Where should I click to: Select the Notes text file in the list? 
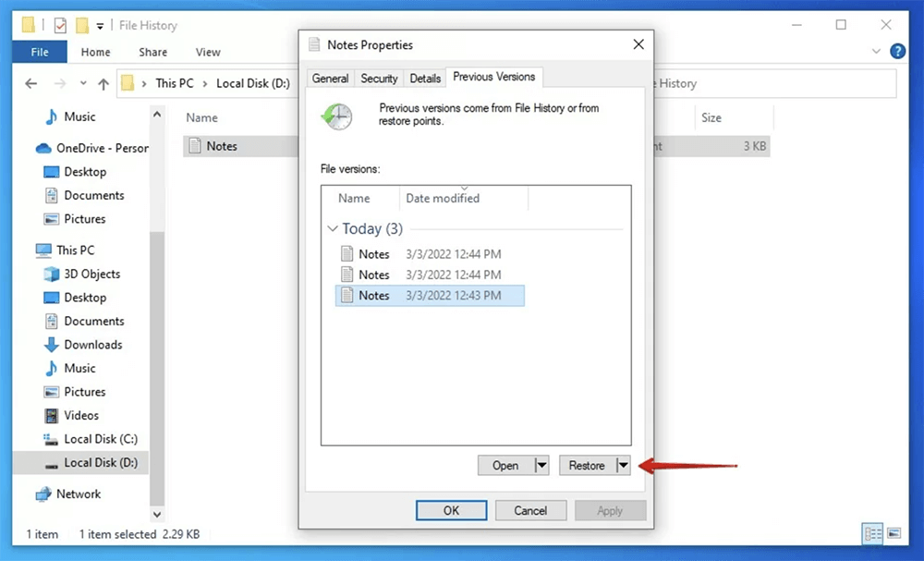point(222,145)
